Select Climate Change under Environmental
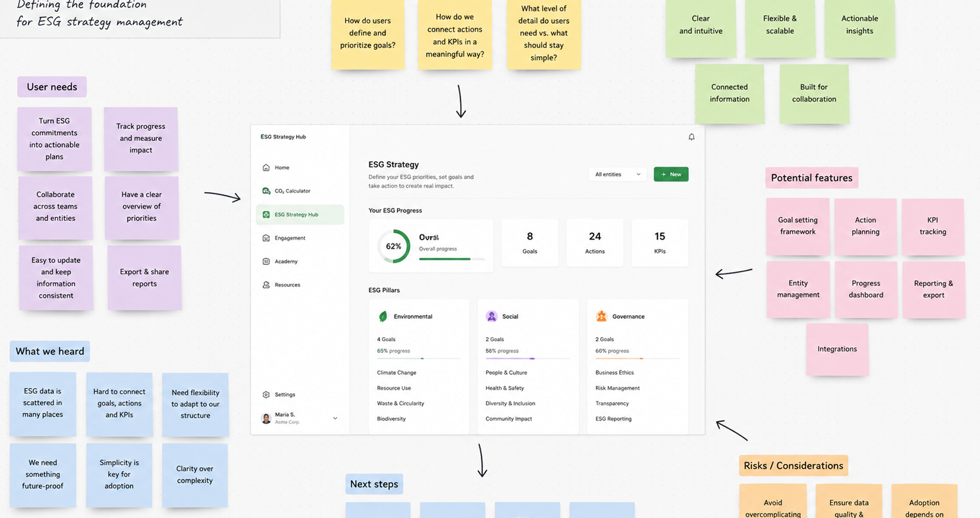This screenshot has width=980, height=518. point(396,373)
